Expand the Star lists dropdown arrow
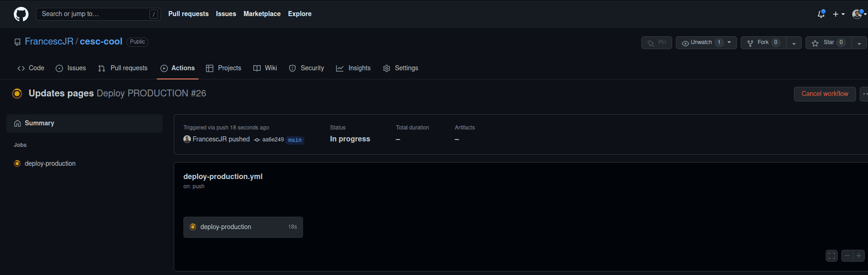 click(x=859, y=43)
